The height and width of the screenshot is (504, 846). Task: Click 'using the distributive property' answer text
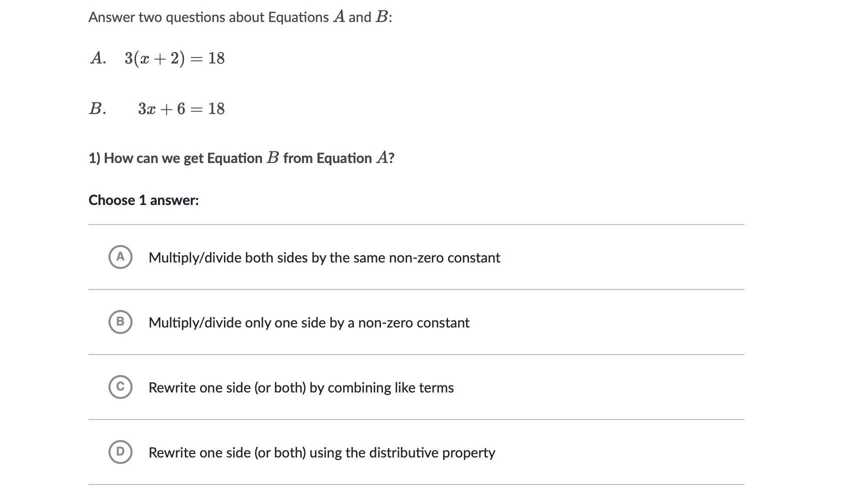pyautogui.click(x=321, y=452)
